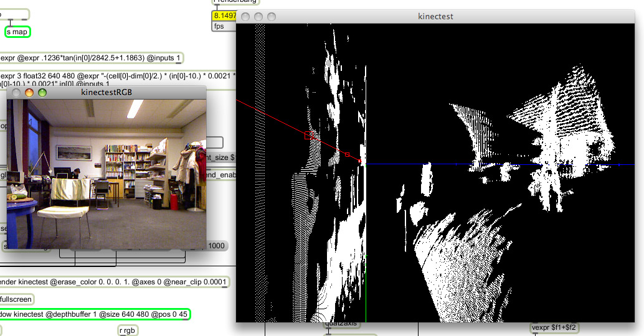Click the third gray button in kinectest window

coord(272,17)
